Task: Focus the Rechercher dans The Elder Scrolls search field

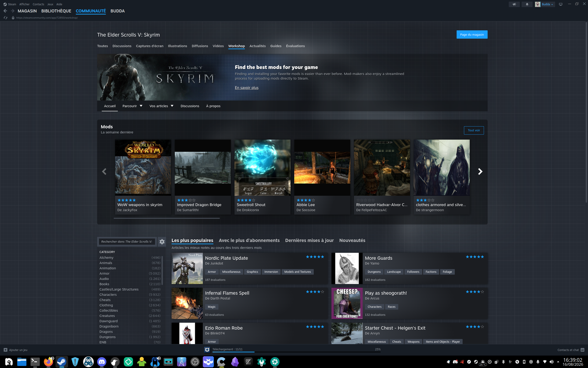Action: coord(127,242)
